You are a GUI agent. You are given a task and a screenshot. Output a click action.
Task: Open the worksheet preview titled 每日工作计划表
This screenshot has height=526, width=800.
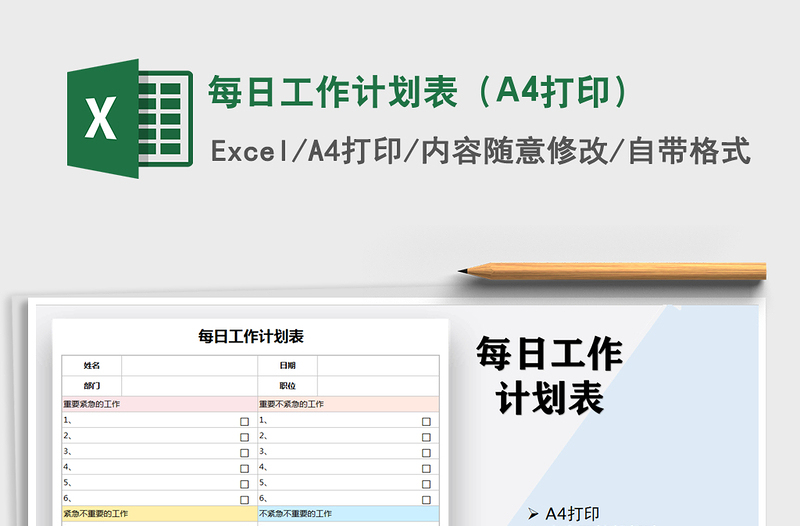251,422
